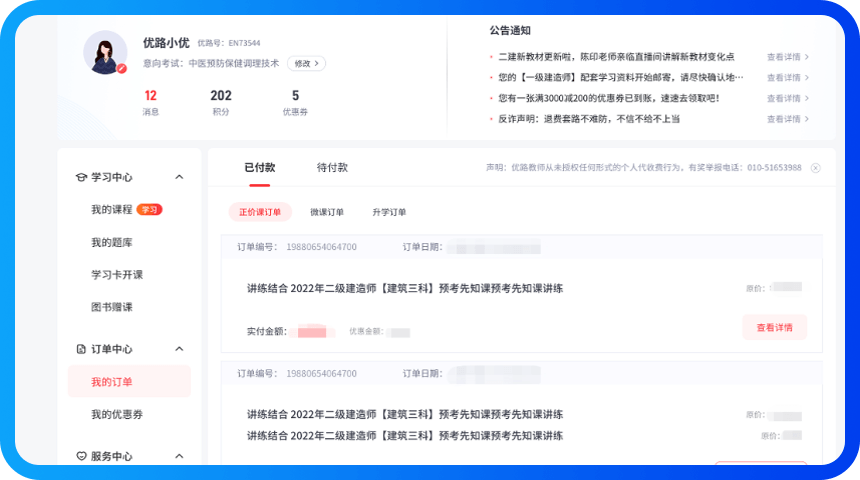
Task: Open 我的优惠券 in the sidebar
Action: [x=117, y=414]
